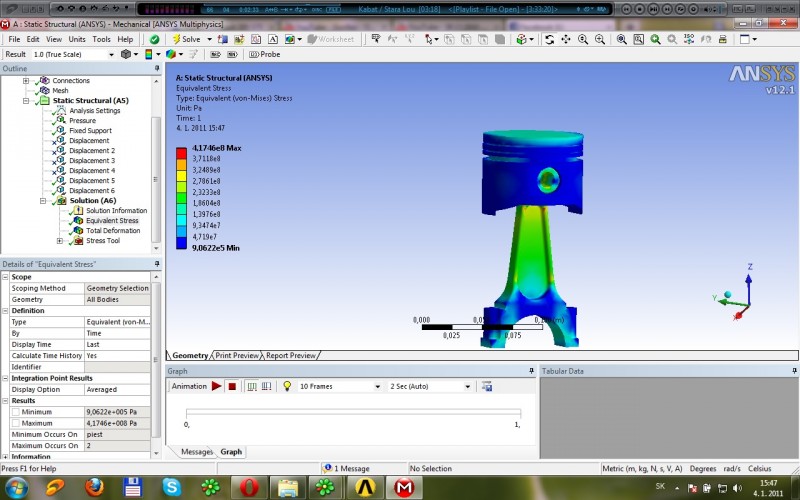Open Skype from the taskbar

pyautogui.click(x=171, y=487)
